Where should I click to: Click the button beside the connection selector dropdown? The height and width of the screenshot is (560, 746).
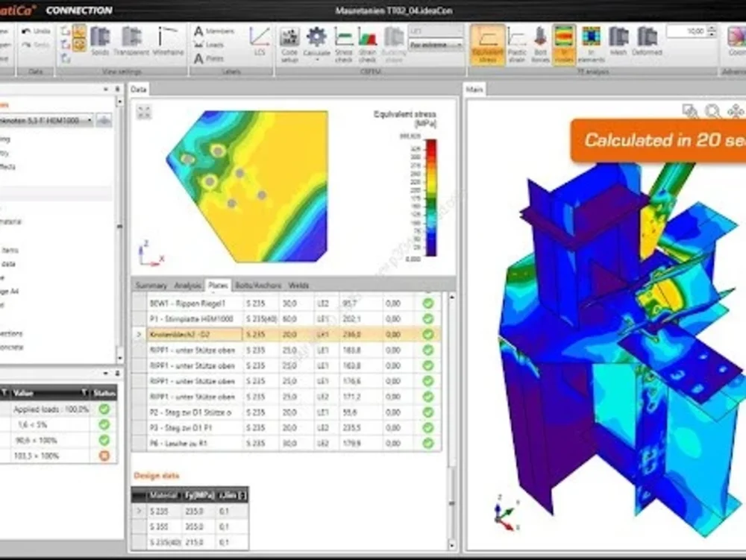coord(104,120)
